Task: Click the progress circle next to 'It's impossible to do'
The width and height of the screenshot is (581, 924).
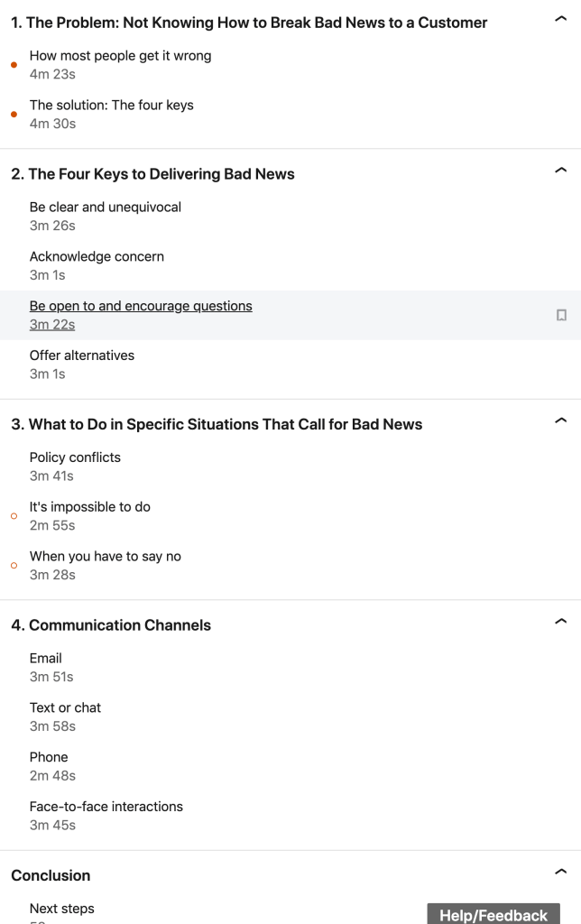Action: point(14,516)
